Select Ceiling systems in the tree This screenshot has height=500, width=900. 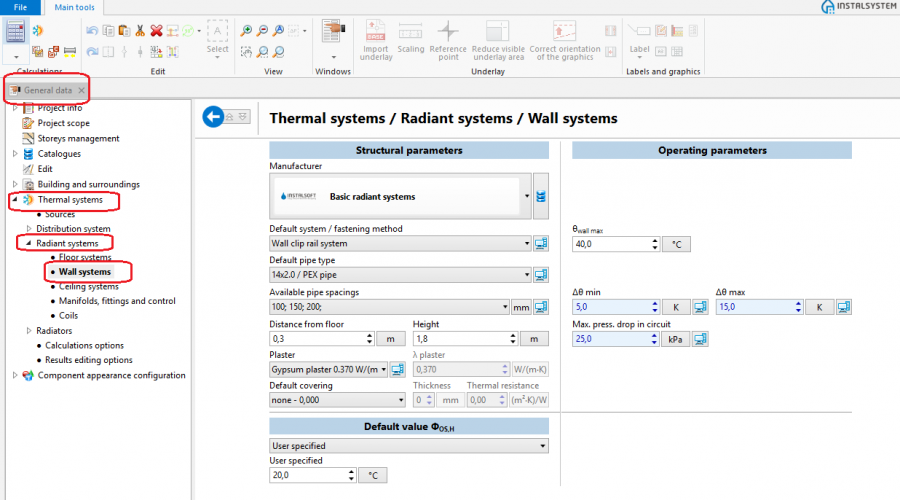88,286
